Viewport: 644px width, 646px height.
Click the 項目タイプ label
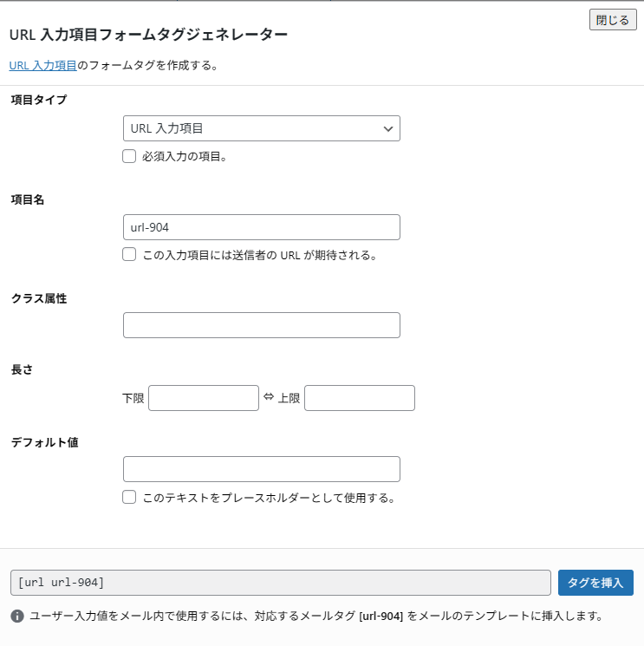[x=39, y=100]
